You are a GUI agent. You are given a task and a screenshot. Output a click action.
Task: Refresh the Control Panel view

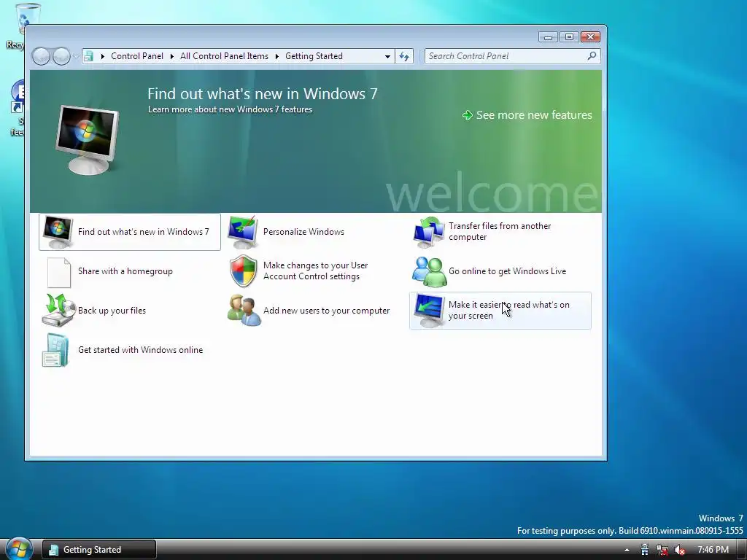pos(404,56)
